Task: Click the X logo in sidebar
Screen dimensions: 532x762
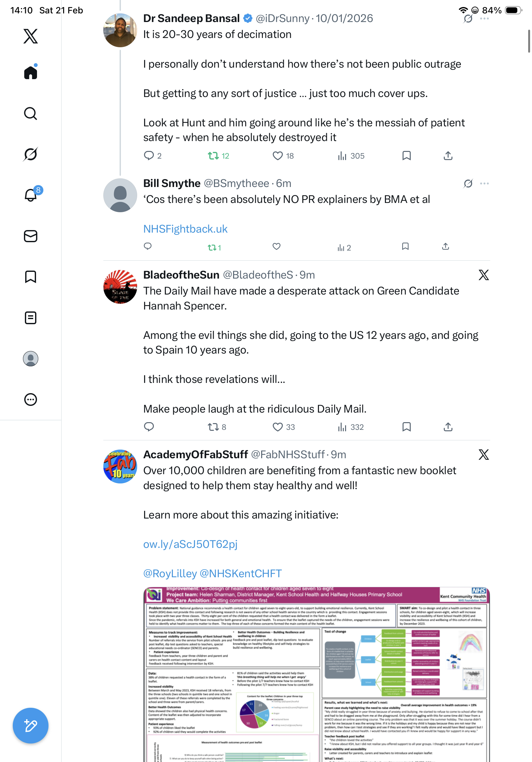Action: click(31, 36)
